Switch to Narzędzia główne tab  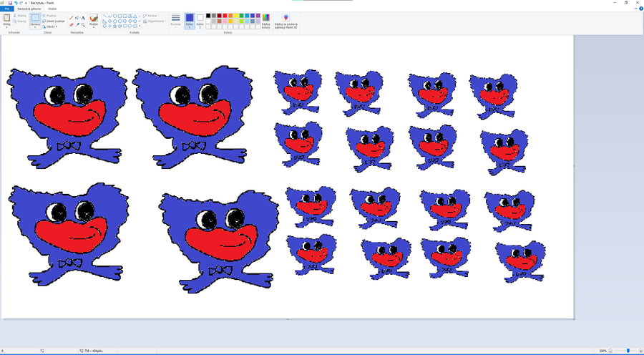click(29, 9)
